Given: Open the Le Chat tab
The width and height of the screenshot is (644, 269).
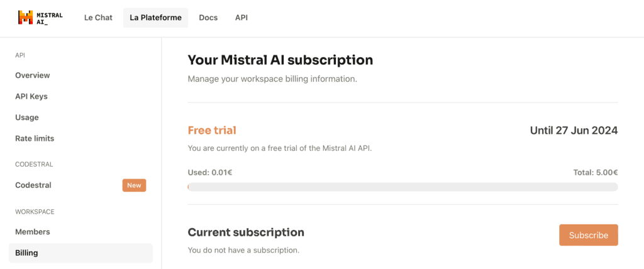Looking at the screenshot, I should [x=98, y=18].
